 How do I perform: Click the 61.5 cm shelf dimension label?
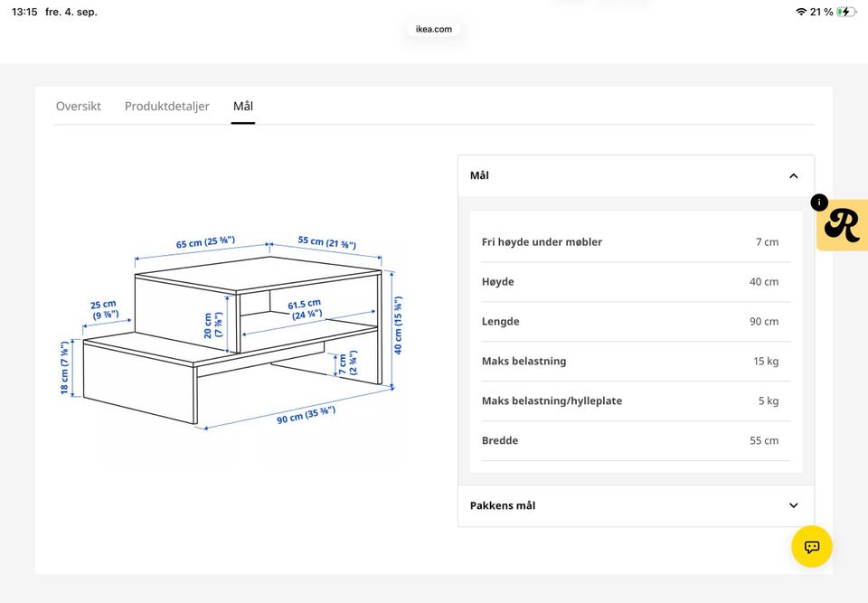305,309
